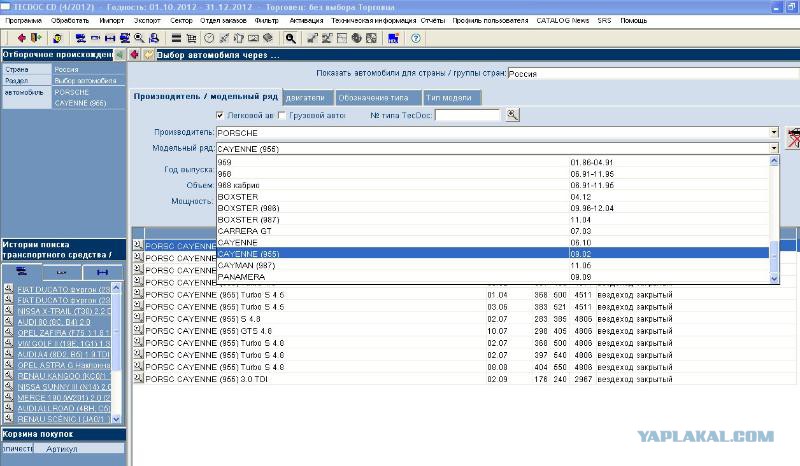Click the down arrow of history list scrollbar
Viewport: 800px width, 466px height.
(116, 419)
